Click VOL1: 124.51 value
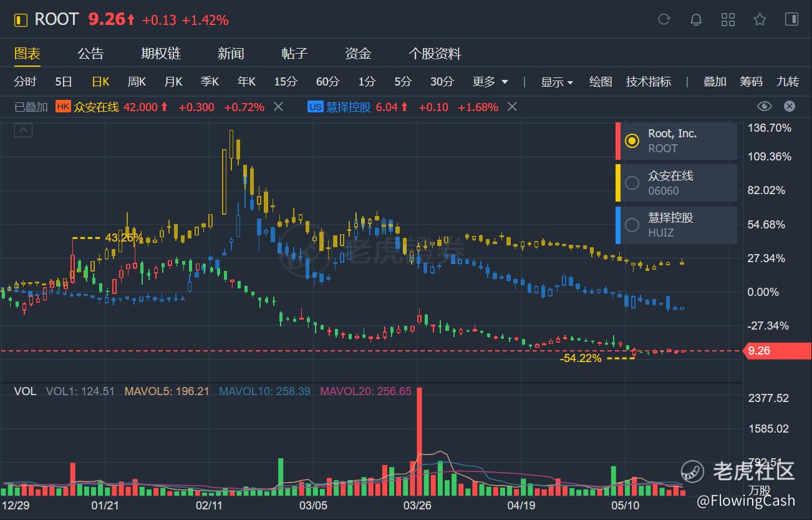812x520 pixels. 80,391
